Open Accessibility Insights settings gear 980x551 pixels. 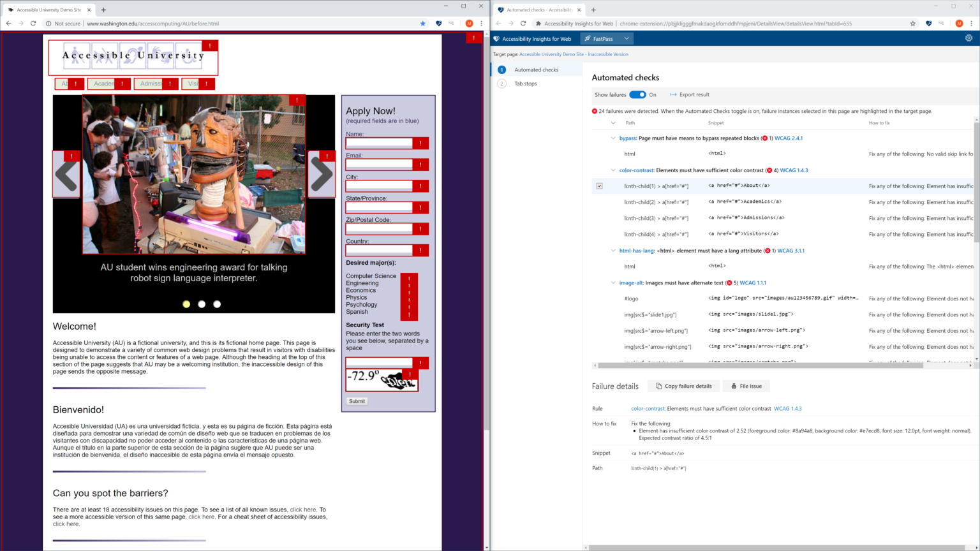969,38
